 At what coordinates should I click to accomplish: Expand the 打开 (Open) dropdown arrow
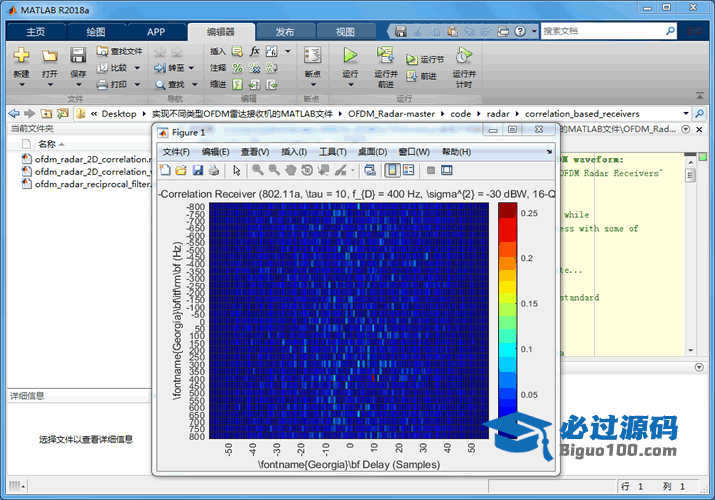coord(50,85)
